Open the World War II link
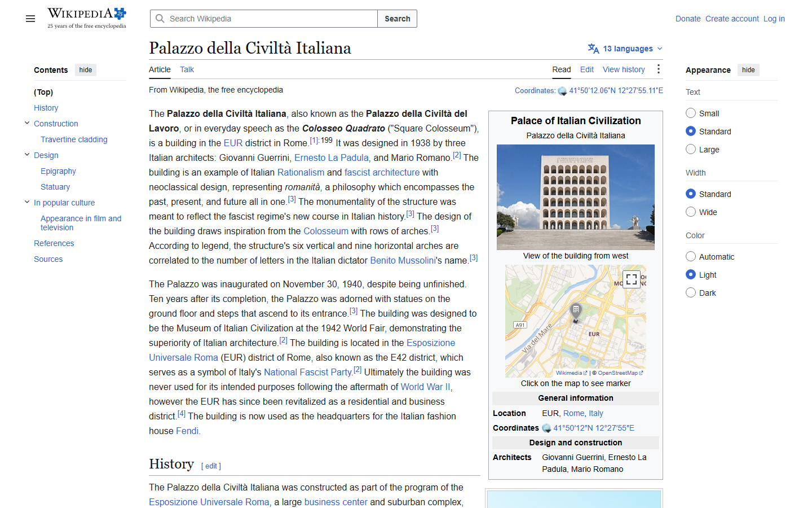Viewport: 812px width, 508px height. [425, 387]
